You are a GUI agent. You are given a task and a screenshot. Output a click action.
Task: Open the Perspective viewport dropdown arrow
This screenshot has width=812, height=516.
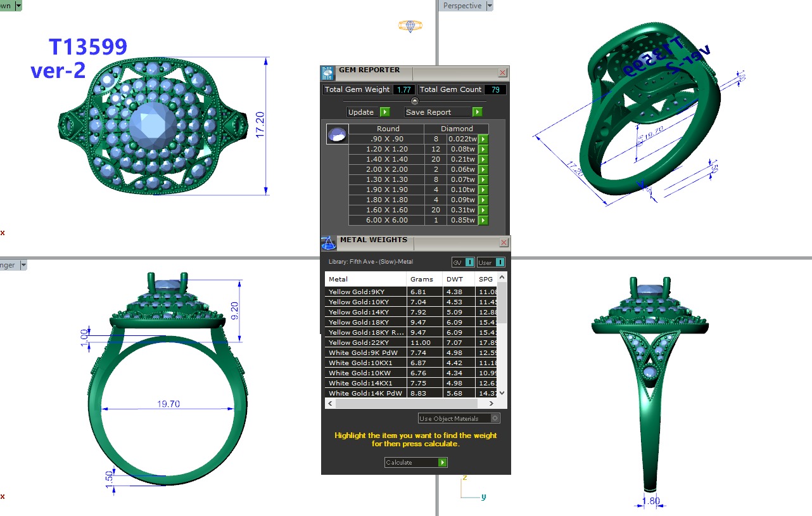[x=489, y=6]
